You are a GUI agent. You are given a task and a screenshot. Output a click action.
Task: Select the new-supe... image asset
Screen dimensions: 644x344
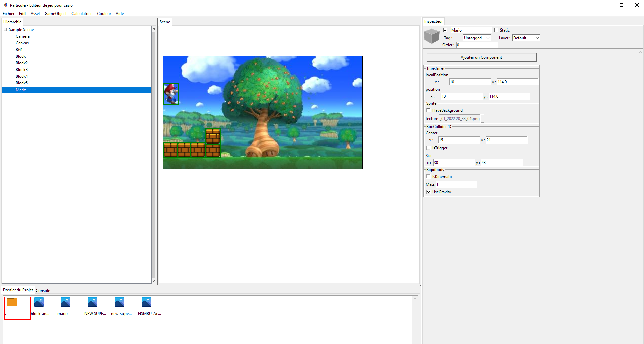pos(119,302)
